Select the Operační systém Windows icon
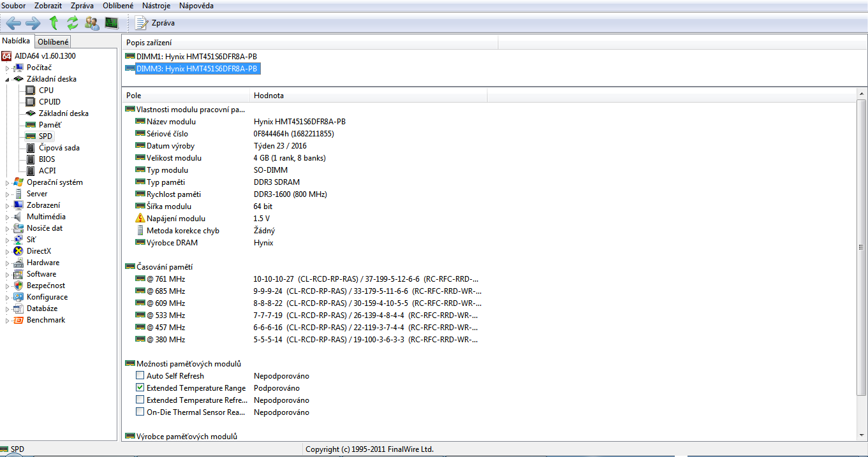The image size is (868, 457). point(18,182)
